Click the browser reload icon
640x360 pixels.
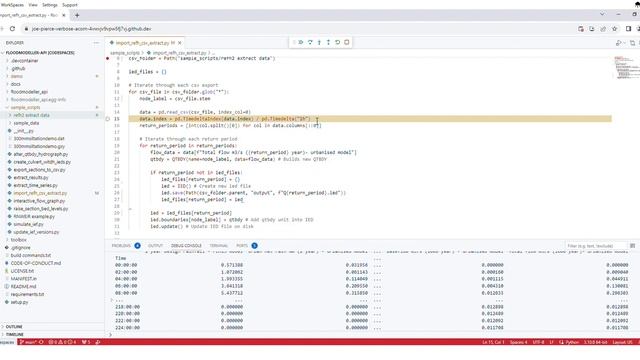click(12, 29)
